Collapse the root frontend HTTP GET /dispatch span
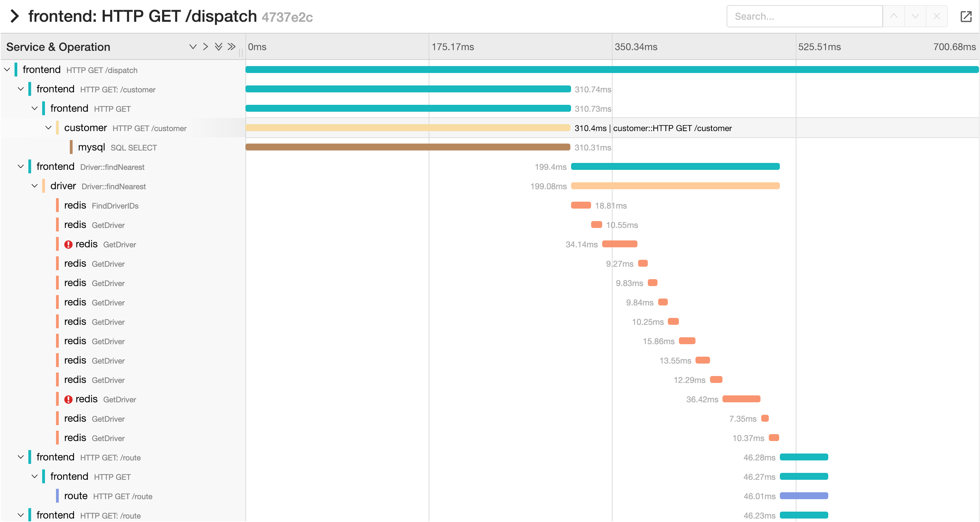This screenshot has height=522, width=980. click(7, 69)
